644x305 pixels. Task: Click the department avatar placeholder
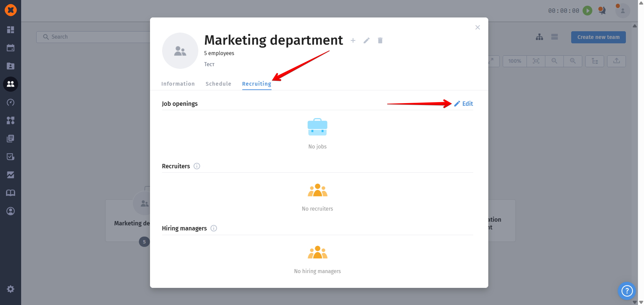180,51
